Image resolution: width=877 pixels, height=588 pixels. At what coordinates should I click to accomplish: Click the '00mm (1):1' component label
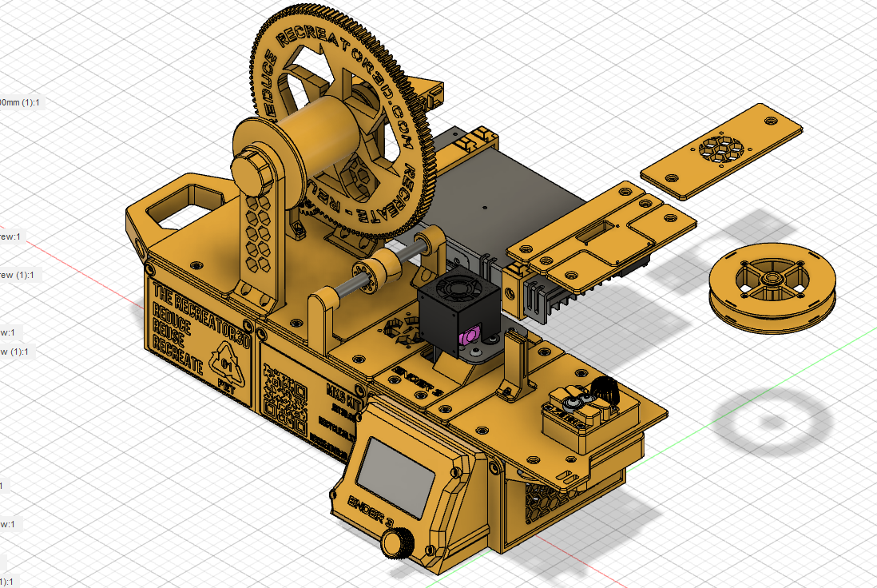[20, 102]
